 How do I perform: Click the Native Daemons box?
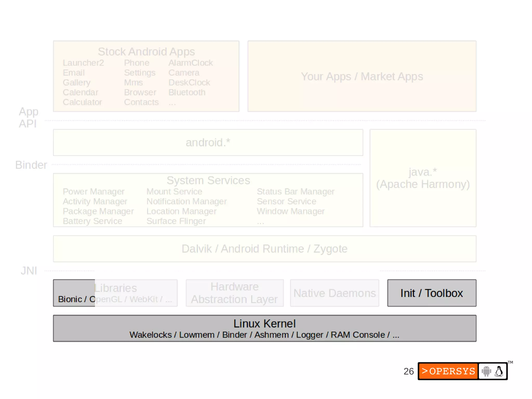(x=334, y=293)
